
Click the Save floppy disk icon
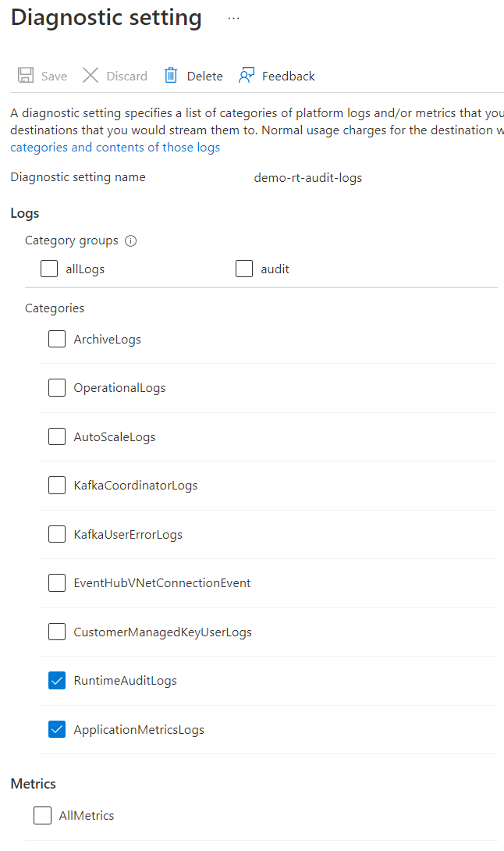[x=26, y=76]
